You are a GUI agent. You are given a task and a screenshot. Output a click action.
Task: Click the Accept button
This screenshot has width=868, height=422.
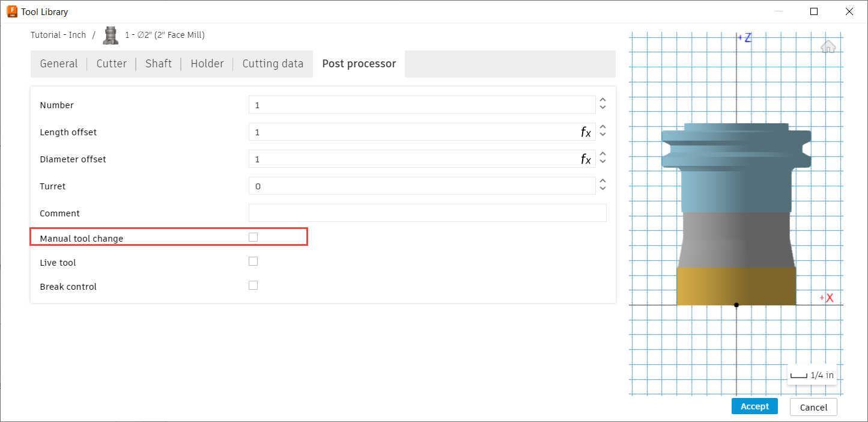[x=754, y=406]
